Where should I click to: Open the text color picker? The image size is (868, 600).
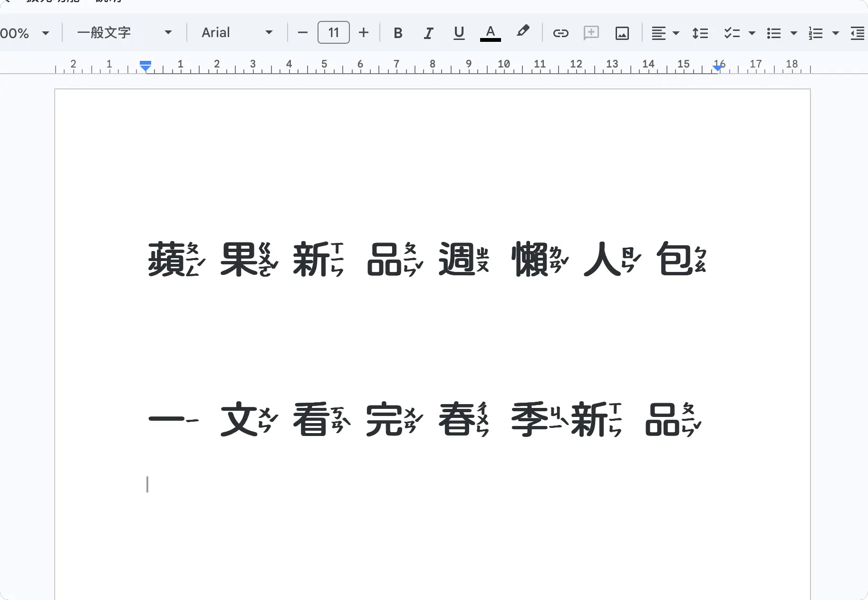coord(491,33)
